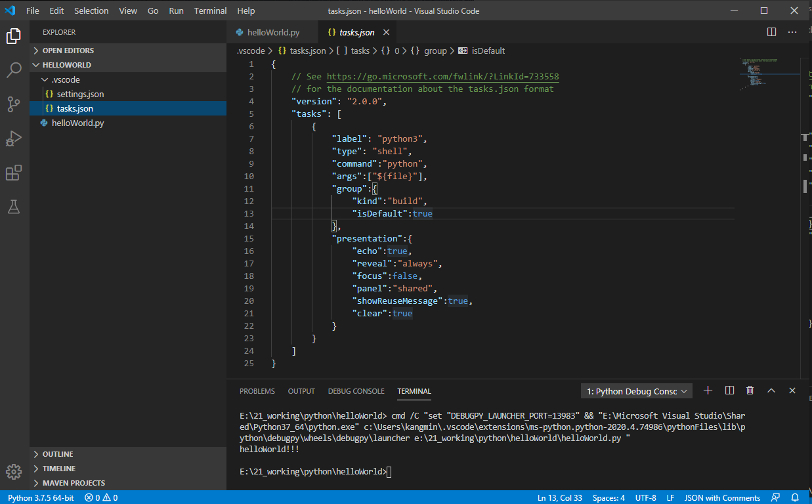Open notifications bell in status bar
The image size is (812, 504).
795,497
